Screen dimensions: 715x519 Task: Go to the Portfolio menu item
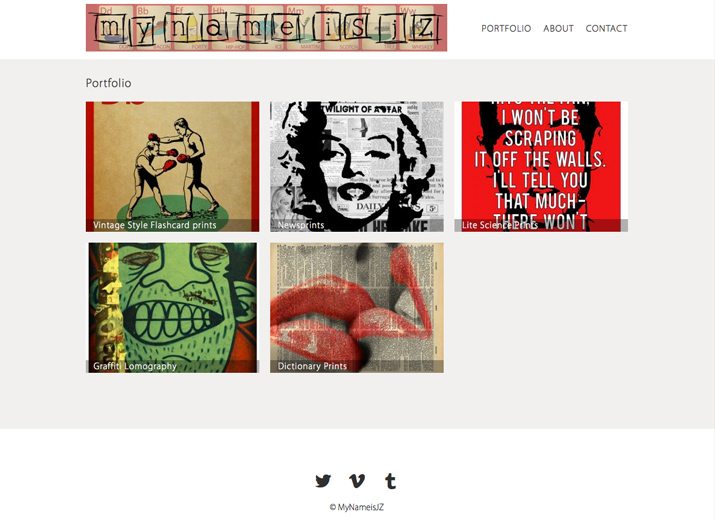coord(506,28)
